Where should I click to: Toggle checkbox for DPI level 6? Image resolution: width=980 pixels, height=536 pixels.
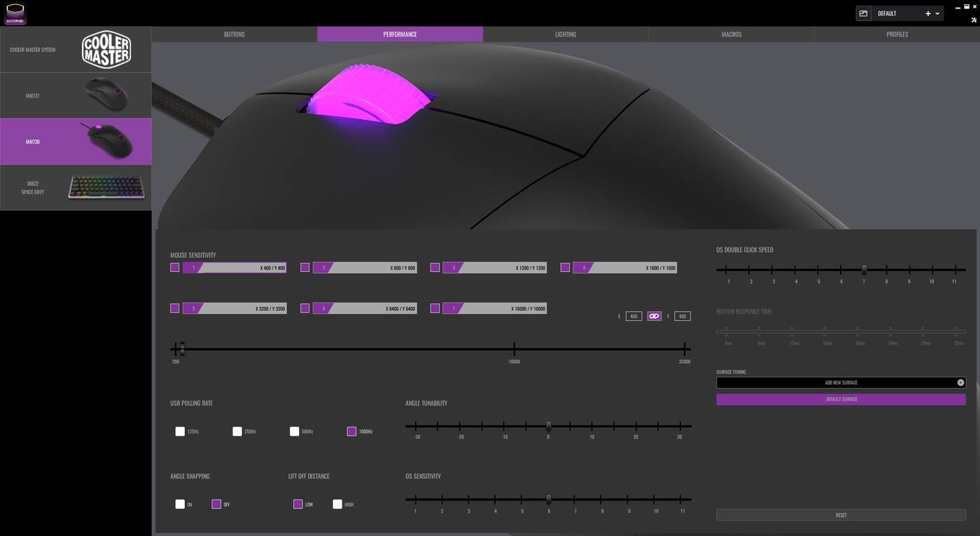[x=304, y=308]
